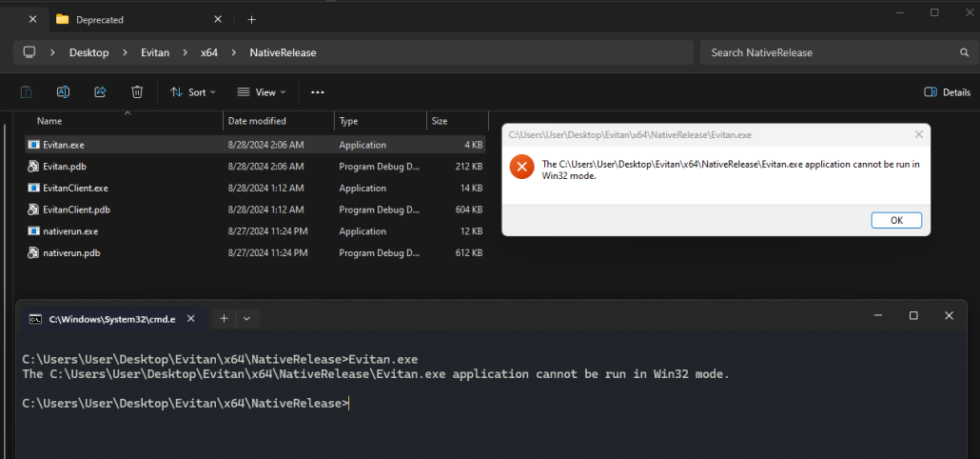Click the cmd icon on terminal tab
The width and height of the screenshot is (980, 459).
click(36, 319)
